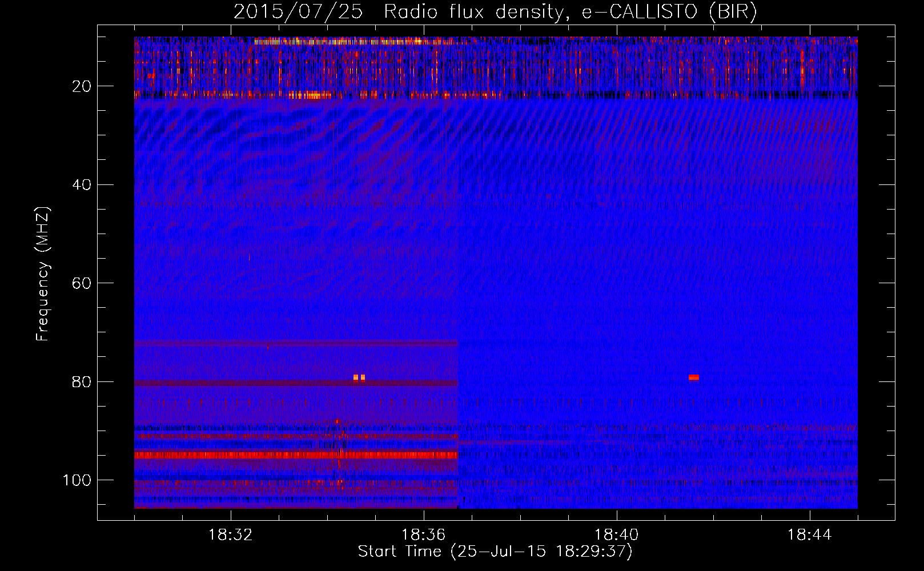Screen dimensions: 924x571
Task: Click the 18:36 time tick label
Action: [424, 535]
